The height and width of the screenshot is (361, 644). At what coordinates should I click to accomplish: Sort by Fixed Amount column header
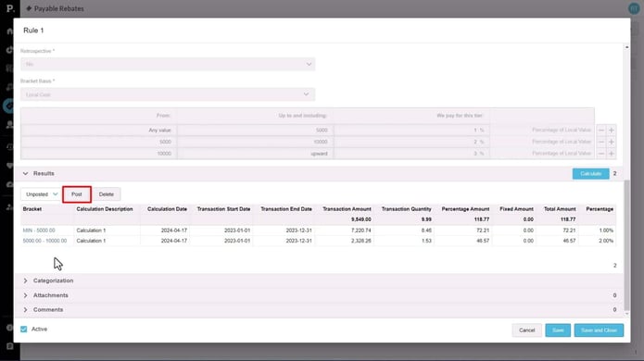tap(516, 209)
